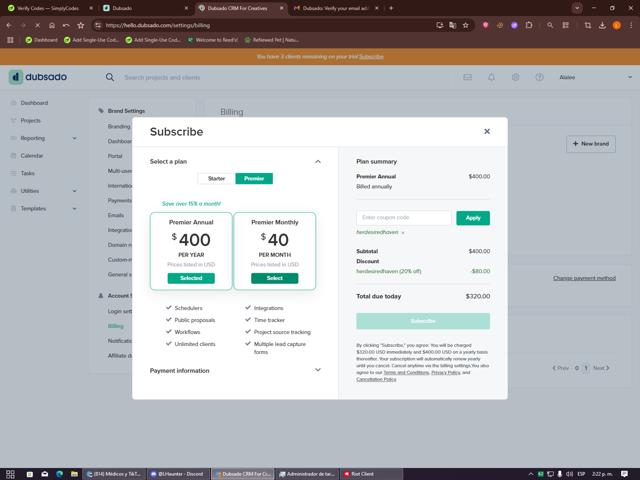
Task: Open Calendar in the sidebar
Action: pos(31,156)
